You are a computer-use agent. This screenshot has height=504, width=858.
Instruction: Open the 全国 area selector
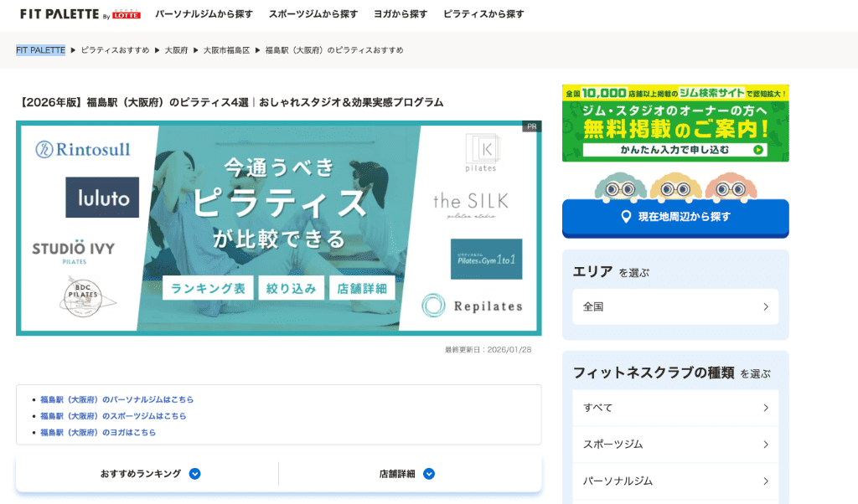675,306
